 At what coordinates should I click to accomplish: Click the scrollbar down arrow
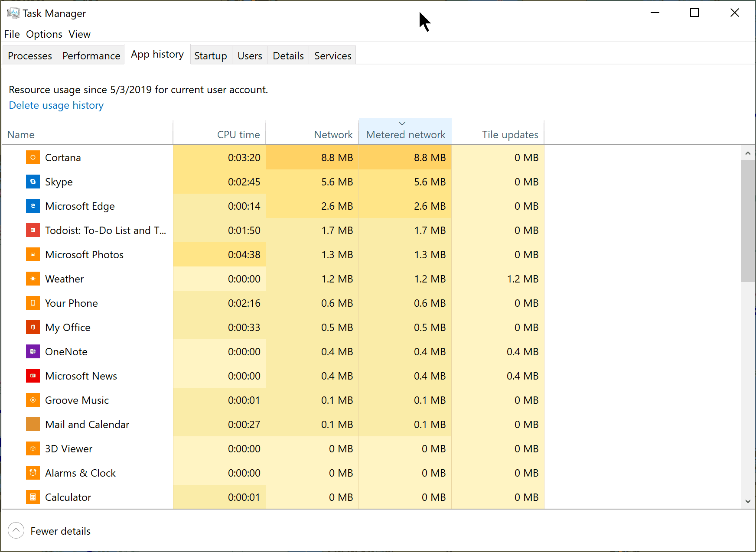point(748,501)
